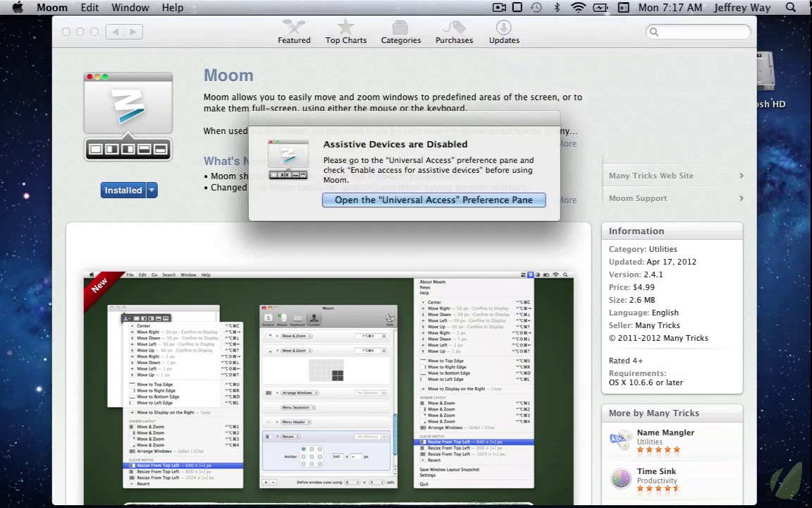This screenshot has height=508, width=812.
Task: Navigate back with the toolbar back arrow
Action: (x=115, y=32)
